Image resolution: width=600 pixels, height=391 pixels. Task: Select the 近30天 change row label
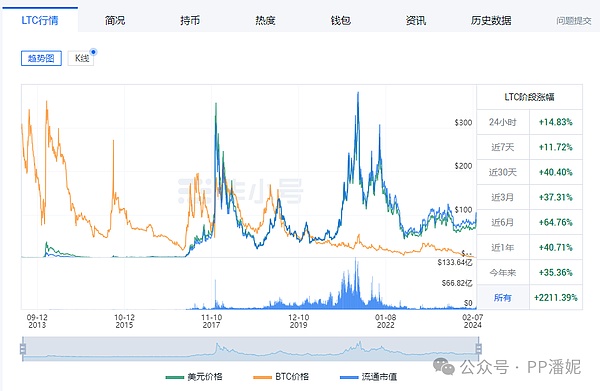(x=503, y=172)
